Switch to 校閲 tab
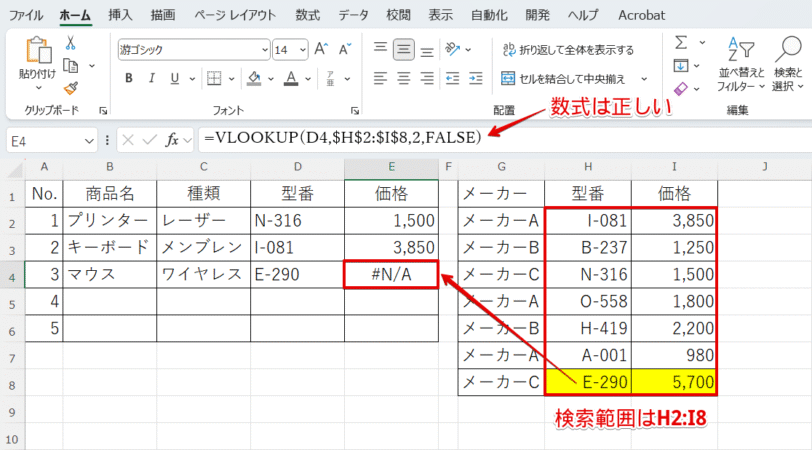 pos(398,15)
